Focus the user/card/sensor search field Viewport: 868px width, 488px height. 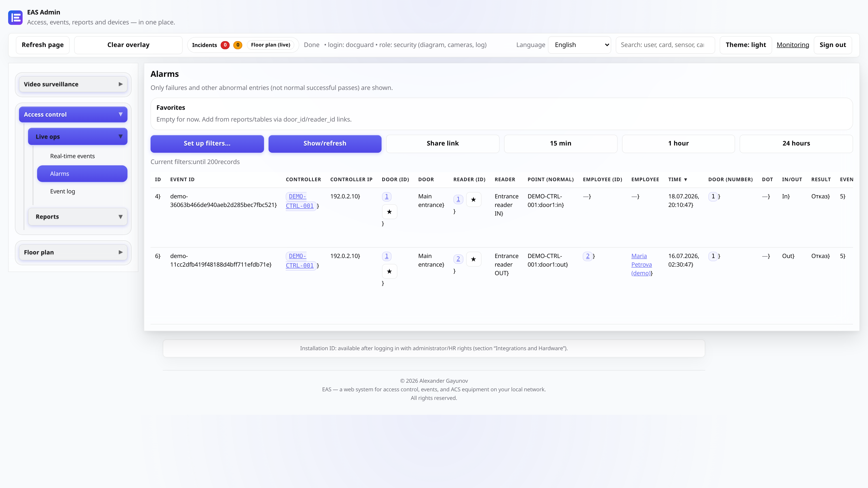point(665,45)
